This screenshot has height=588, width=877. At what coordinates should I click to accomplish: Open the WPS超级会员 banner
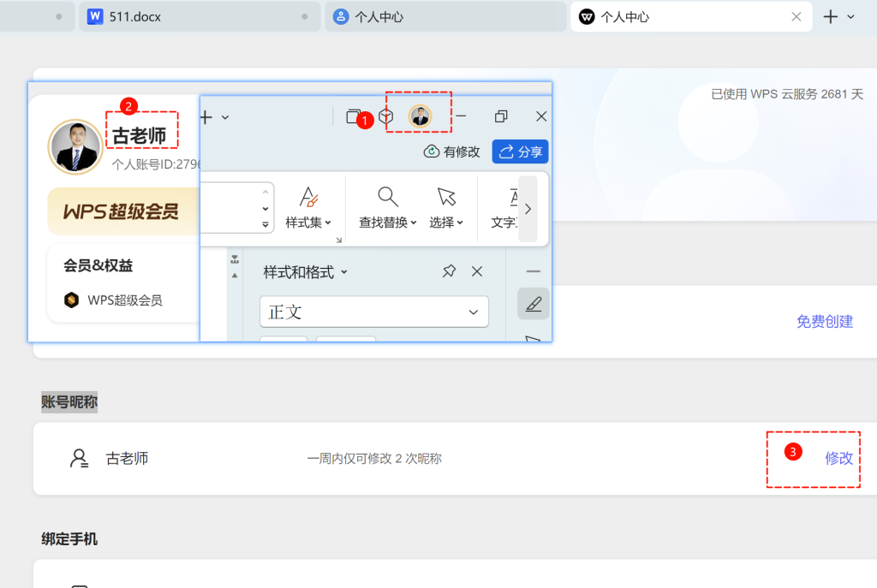click(123, 211)
